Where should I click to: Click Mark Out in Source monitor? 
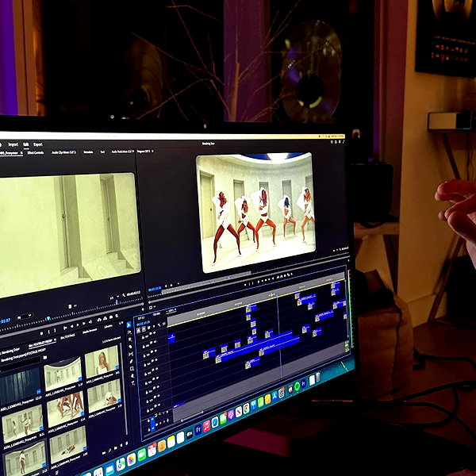point(55,330)
